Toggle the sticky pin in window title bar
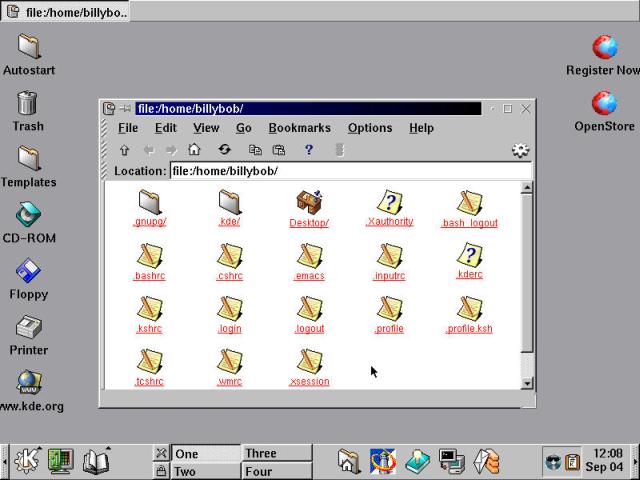 coord(125,108)
